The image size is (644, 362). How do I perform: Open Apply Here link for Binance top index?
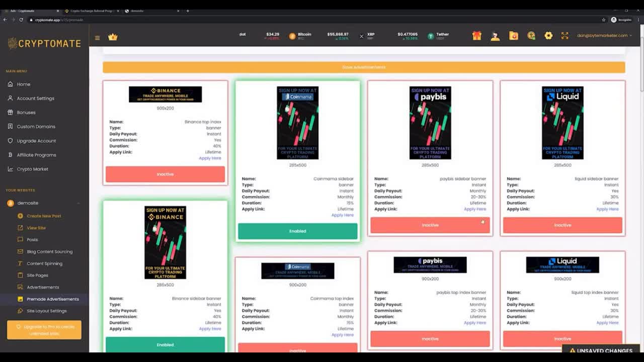[210, 158]
